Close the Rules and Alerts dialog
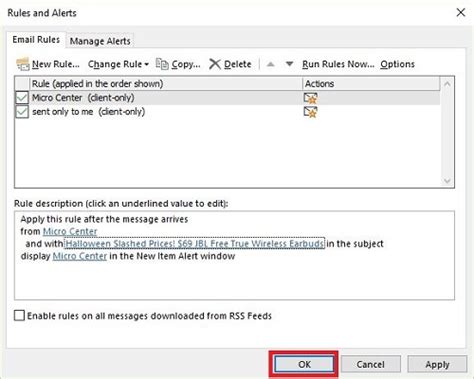The image size is (474, 379). tap(461, 13)
